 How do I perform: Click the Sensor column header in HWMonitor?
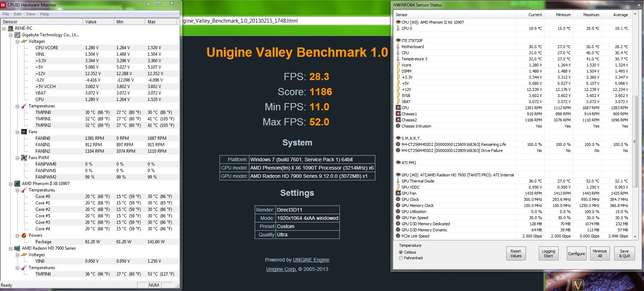pyautogui.click(x=42, y=22)
